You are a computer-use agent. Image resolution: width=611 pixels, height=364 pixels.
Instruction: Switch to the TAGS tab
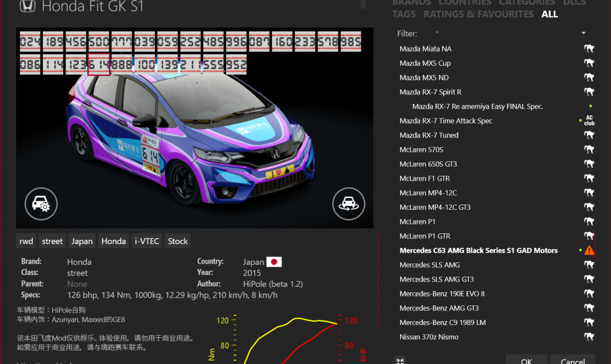pyautogui.click(x=404, y=14)
